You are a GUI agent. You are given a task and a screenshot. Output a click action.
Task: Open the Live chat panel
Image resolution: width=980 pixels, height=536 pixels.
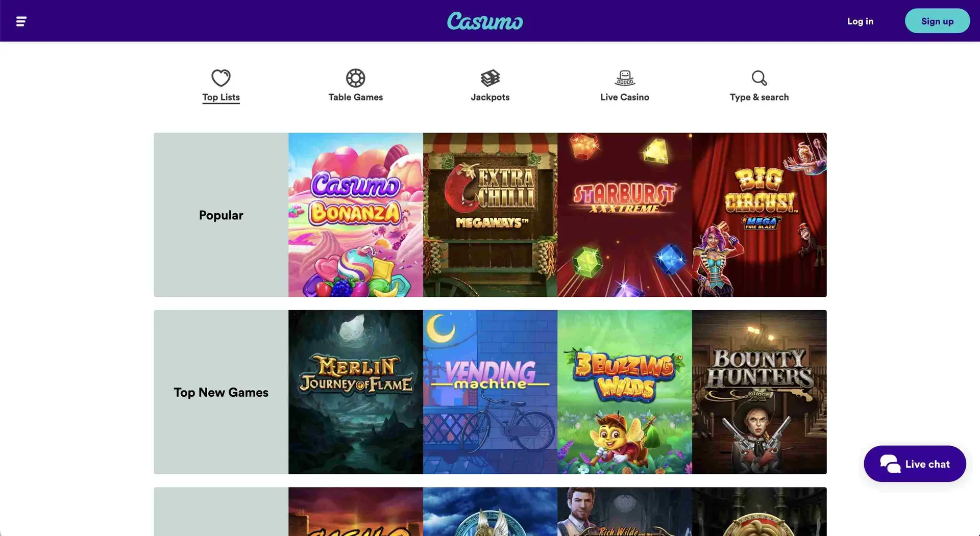(x=915, y=463)
